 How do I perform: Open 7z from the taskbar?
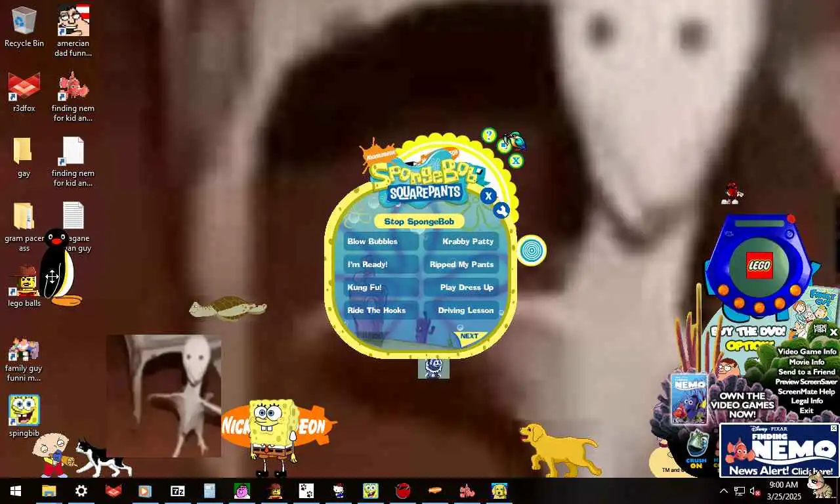pyautogui.click(x=178, y=491)
